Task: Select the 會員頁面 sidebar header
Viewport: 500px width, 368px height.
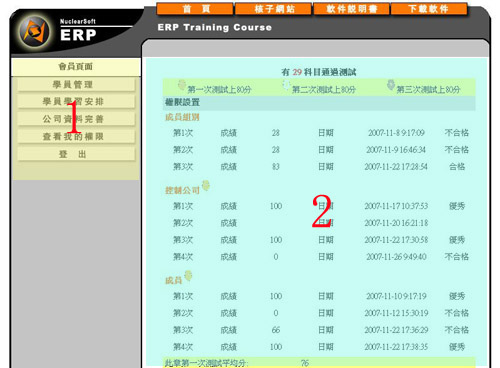Action: click(x=76, y=67)
